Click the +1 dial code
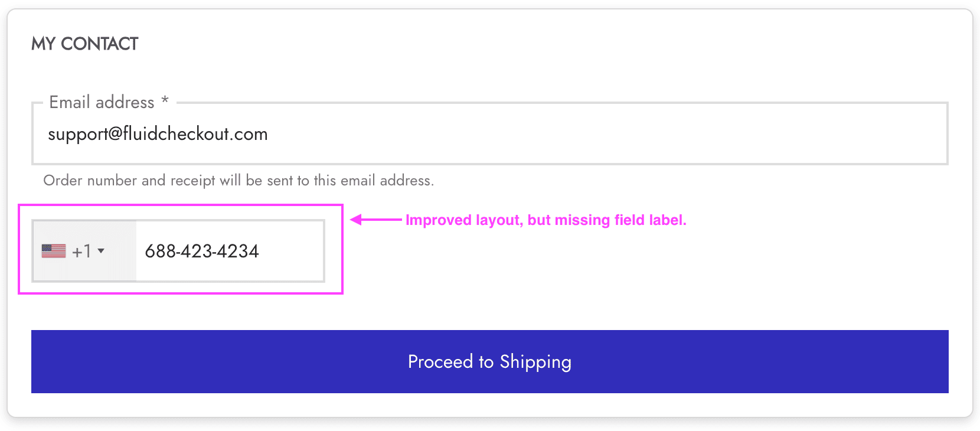 [81, 252]
